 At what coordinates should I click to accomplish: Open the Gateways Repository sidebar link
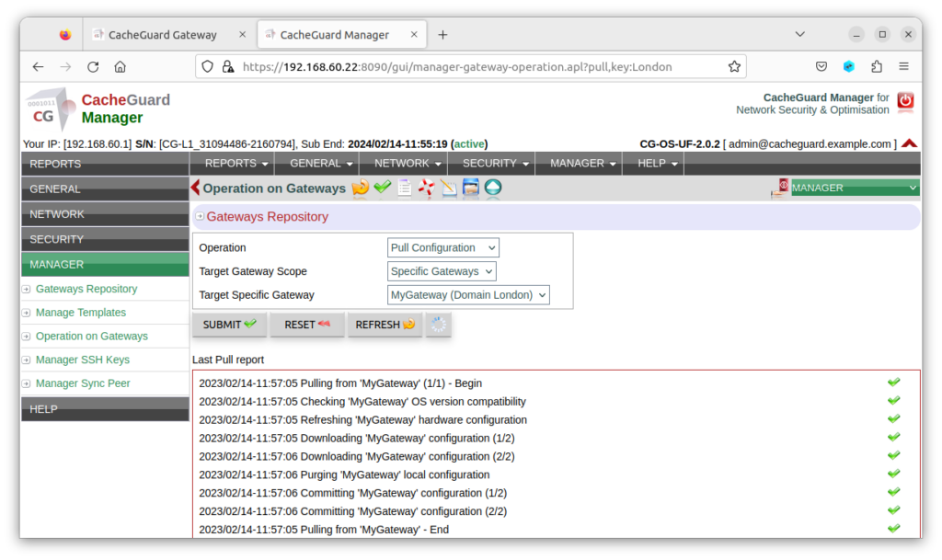pos(86,289)
